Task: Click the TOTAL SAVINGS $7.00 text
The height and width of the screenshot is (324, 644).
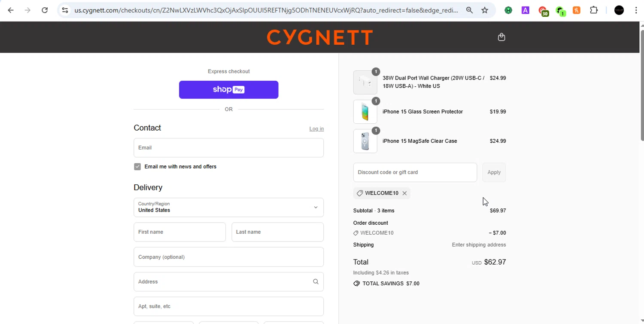Action: [391, 284]
